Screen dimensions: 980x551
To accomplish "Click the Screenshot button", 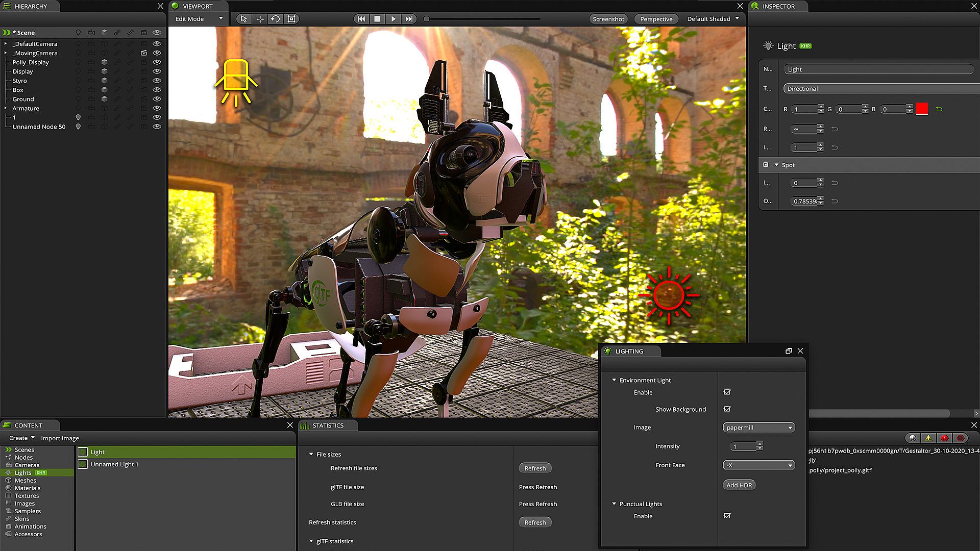I will (608, 19).
